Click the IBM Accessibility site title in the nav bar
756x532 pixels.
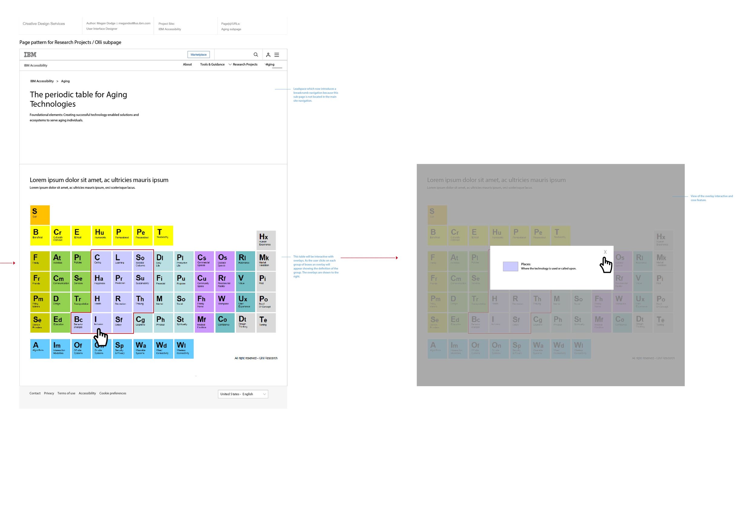[36, 66]
